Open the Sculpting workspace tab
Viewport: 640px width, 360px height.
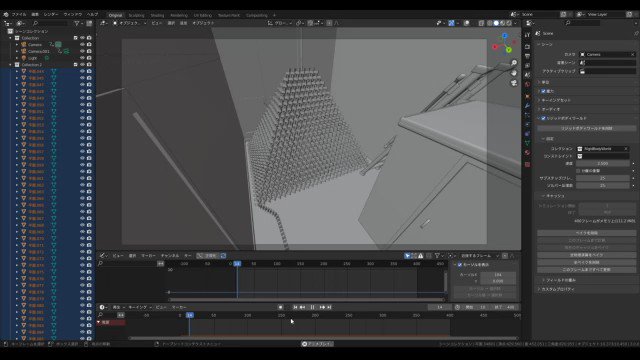click(136, 16)
